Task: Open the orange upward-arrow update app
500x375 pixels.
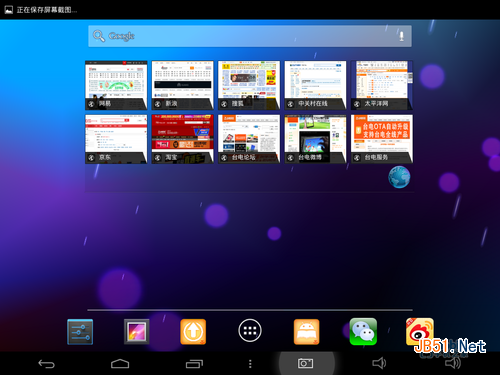Action: coord(193,332)
